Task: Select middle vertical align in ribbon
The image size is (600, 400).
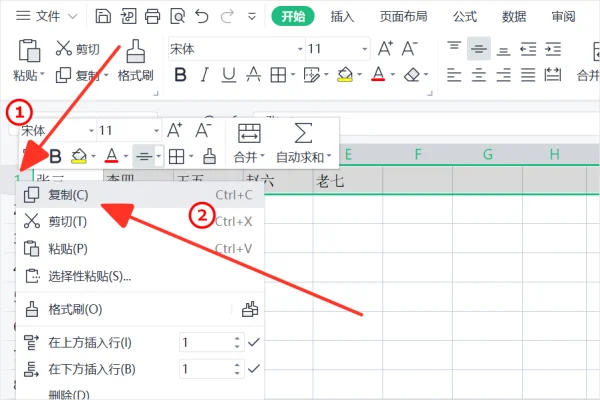Action: [479, 49]
